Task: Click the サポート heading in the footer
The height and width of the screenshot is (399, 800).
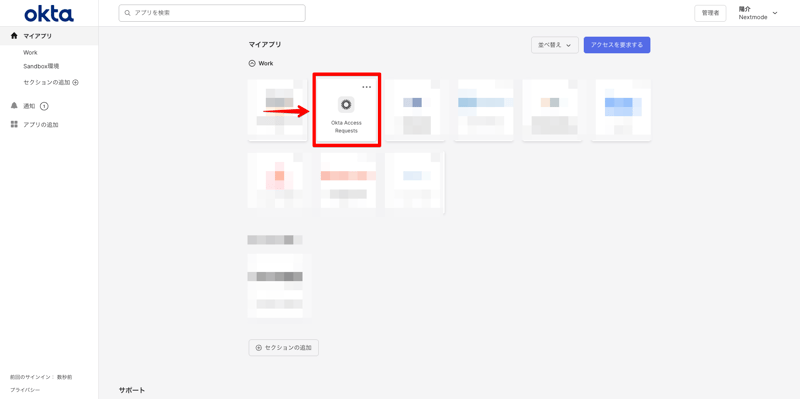Action: click(132, 390)
